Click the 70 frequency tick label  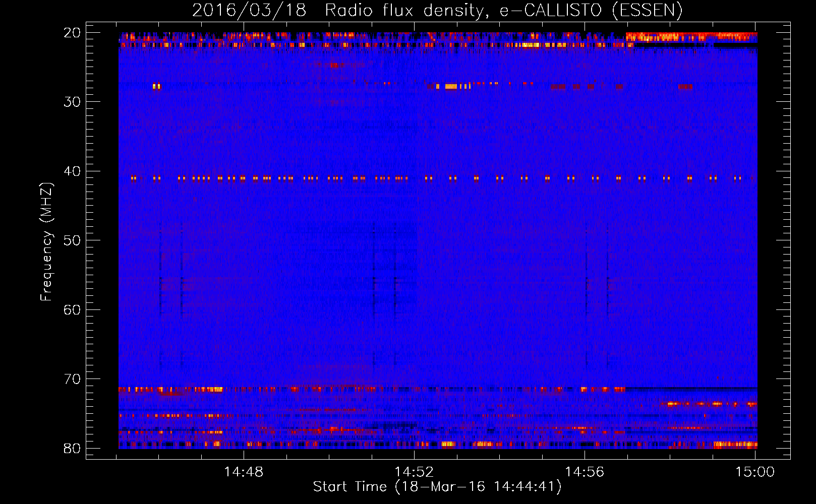click(72, 379)
